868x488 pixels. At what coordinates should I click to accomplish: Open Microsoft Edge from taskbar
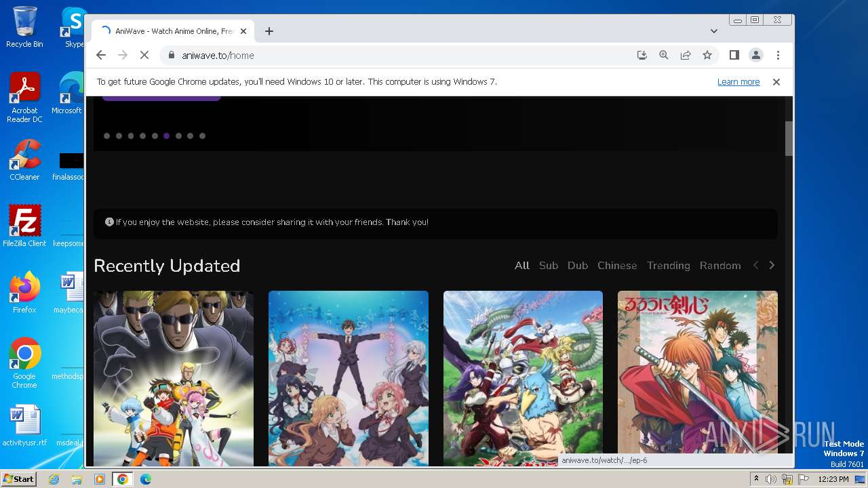(145, 479)
